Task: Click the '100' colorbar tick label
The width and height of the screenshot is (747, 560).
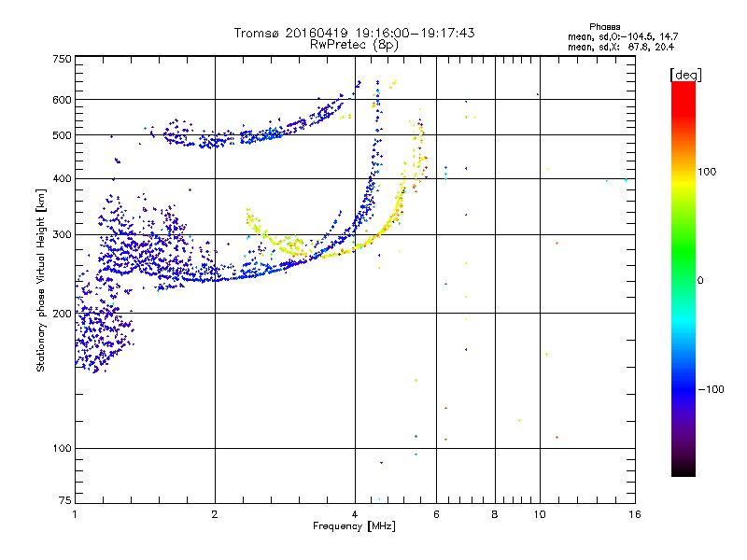Action: click(x=707, y=172)
